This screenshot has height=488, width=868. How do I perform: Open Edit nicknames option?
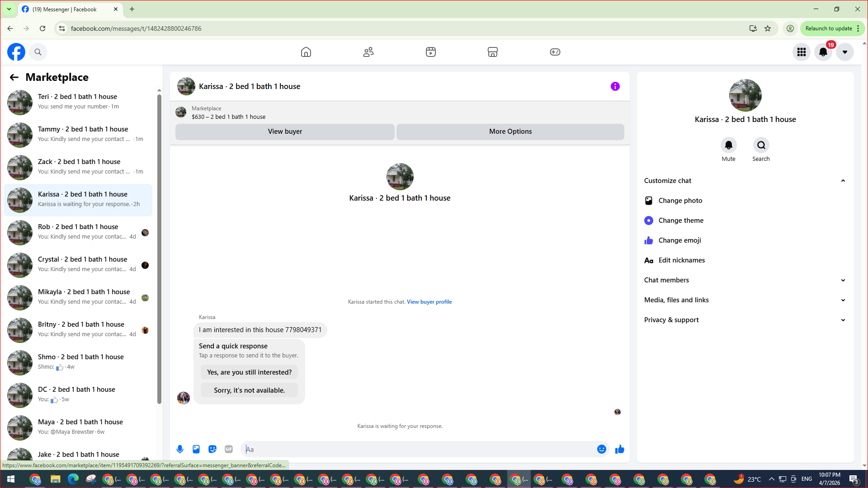tap(745, 260)
